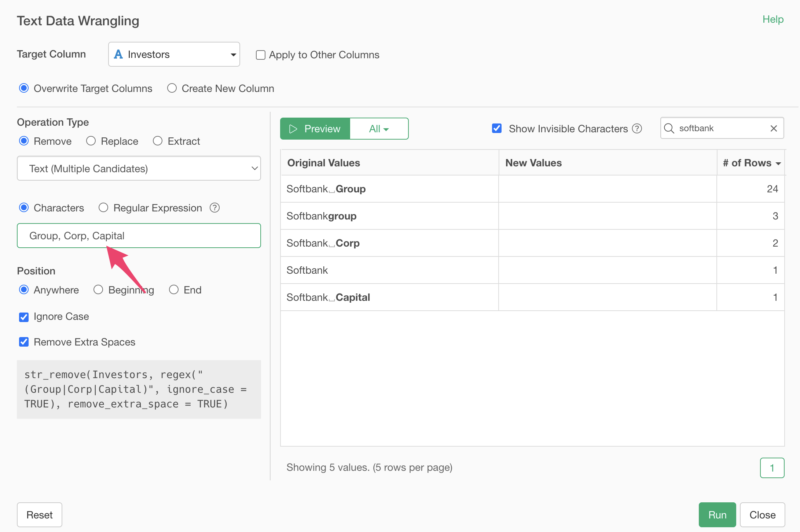Click row count 24 cell
This screenshot has height=532, width=800.
tap(751, 189)
